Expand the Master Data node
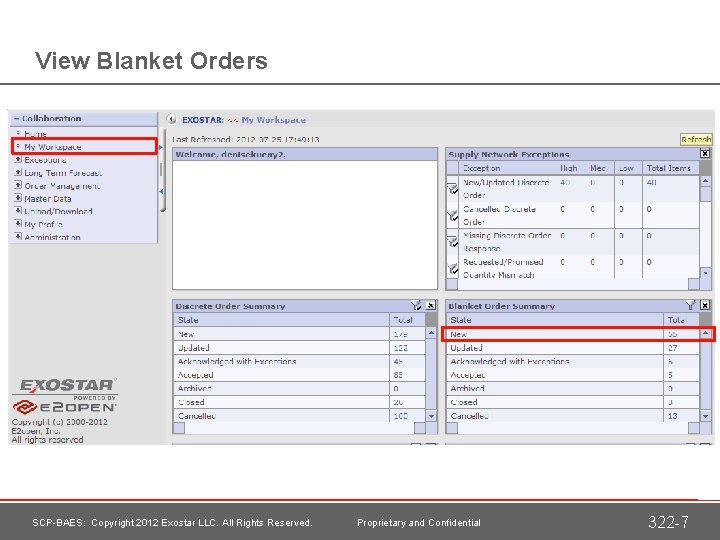This screenshot has width=720, height=540. [x=18, y=198]
